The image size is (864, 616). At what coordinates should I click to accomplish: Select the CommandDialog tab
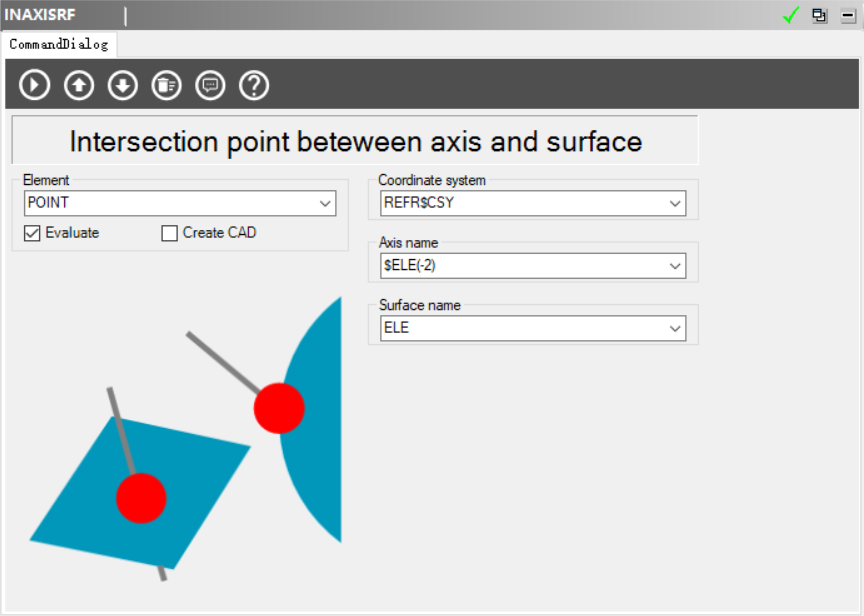[58, 45]
